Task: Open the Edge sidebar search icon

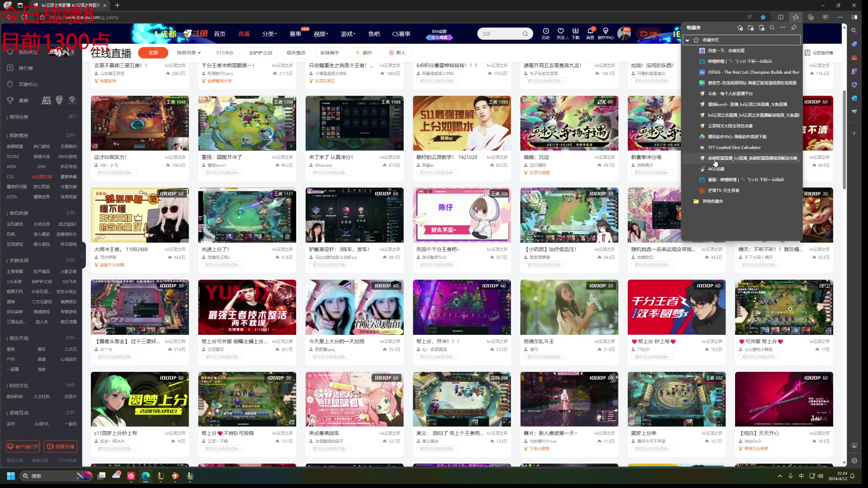Action: (x=854, y=31)
